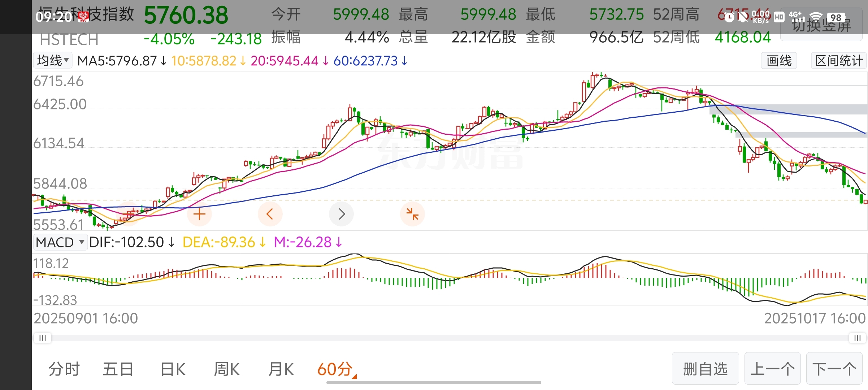Grab the left range slider handle

coord(43,338)
